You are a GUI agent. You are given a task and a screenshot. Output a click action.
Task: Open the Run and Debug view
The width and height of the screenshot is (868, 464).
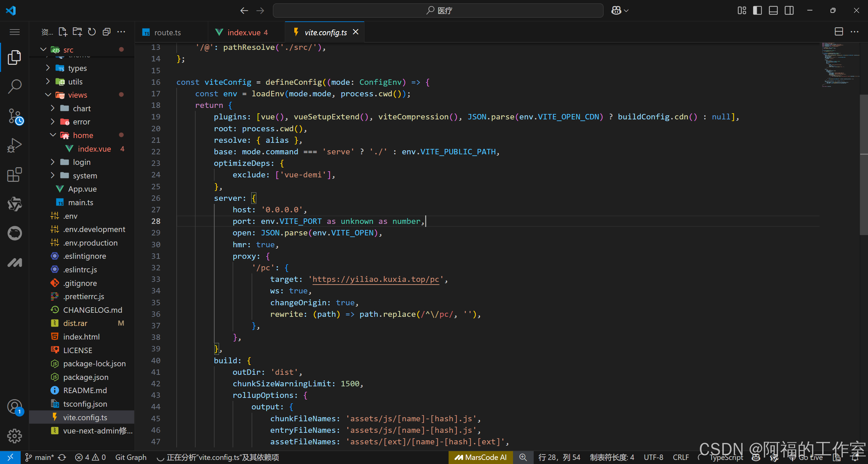point(14,146)
